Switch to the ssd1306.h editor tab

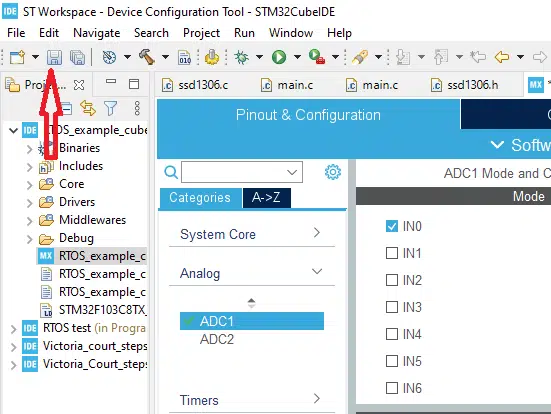pos(465,85)
